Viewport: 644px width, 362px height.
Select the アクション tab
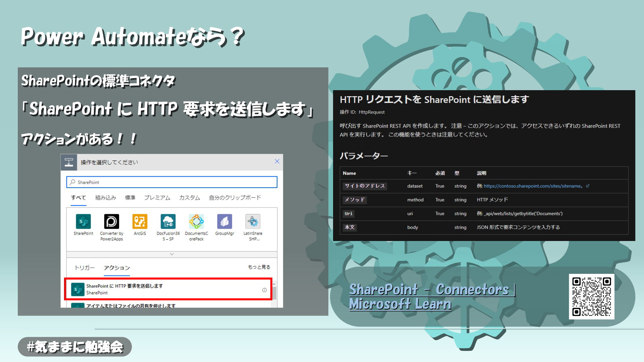[x=117, y=268]
